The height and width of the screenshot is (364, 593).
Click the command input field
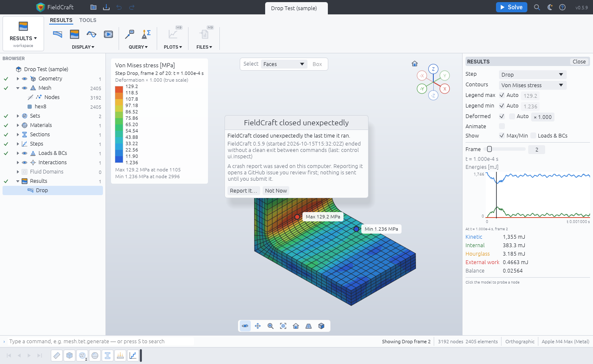coord(101,341)
